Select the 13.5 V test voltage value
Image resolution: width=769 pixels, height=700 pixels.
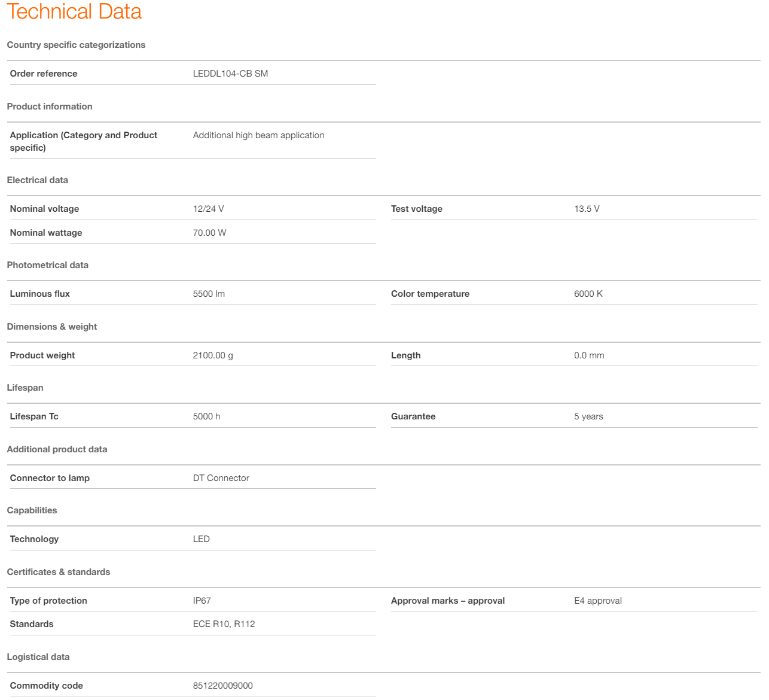pos(586,209)
